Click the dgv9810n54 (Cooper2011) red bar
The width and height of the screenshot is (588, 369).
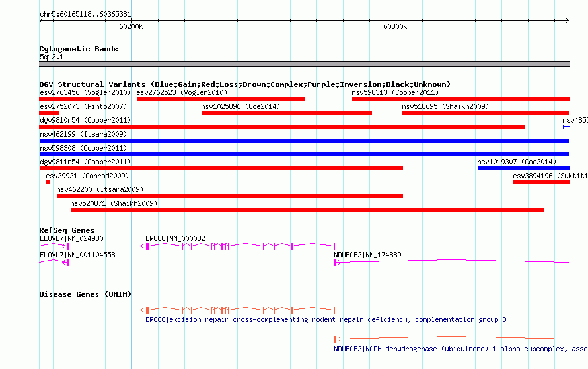click(x=282, y=127)
